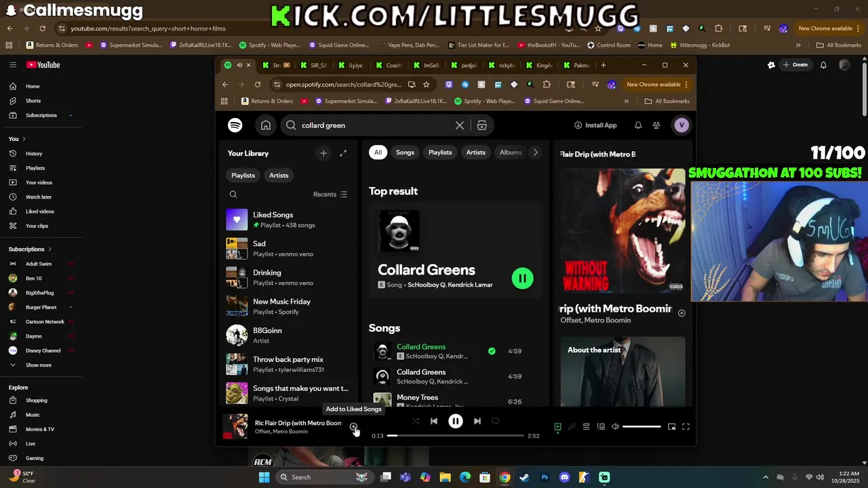Add Rip track via plus in Now Playing panel
The height and width of the screenshot is (488, 868).
coord(682,313)
